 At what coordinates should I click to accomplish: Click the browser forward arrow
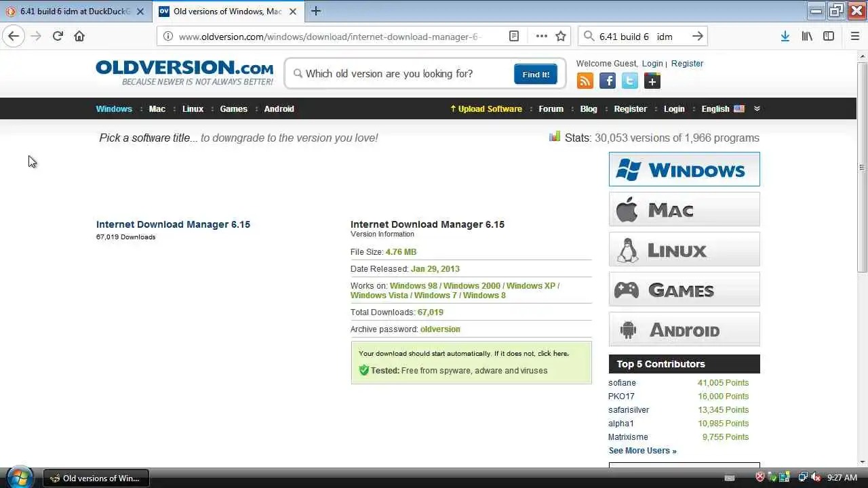click(36, 37)
